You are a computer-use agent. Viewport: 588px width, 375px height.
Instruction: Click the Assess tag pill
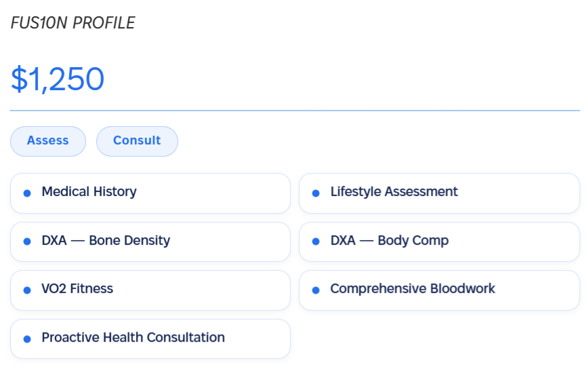click(x=48, y=141)
